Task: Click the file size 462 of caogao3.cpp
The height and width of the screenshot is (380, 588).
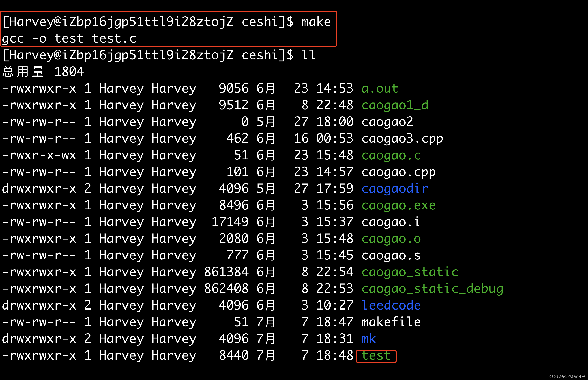Action: point(237,139)
